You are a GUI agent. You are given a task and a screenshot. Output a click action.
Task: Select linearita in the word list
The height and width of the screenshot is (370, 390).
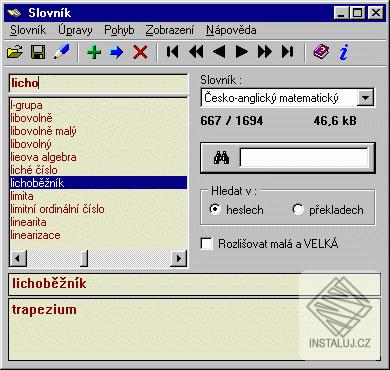(x=98, y=222)
